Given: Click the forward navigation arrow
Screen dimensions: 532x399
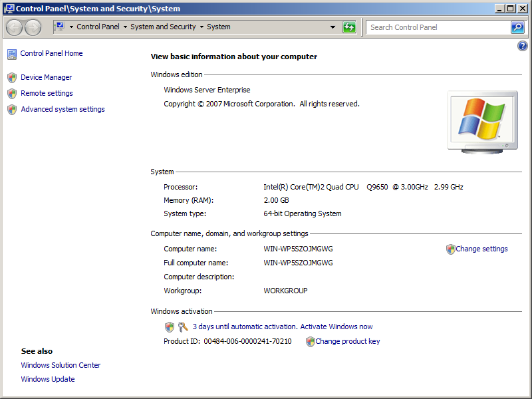Looking at the screenshot, I should tap(32, 27).
